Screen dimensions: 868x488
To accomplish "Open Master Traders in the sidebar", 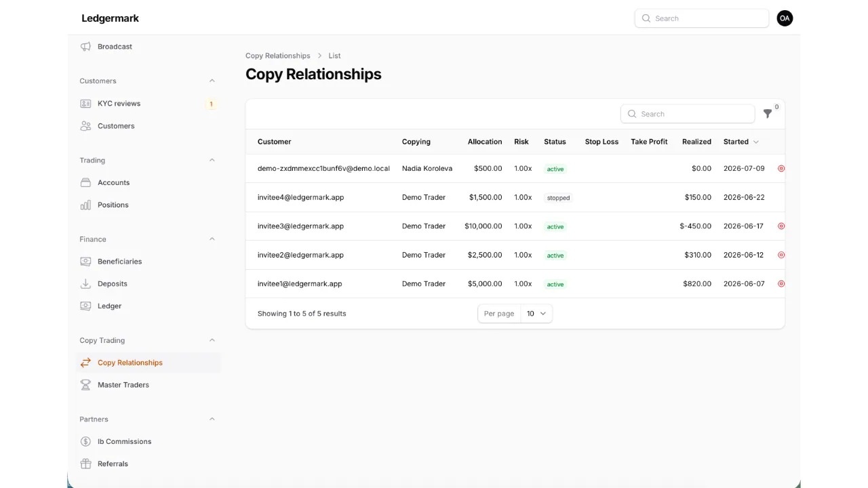I will pos(149,385).
